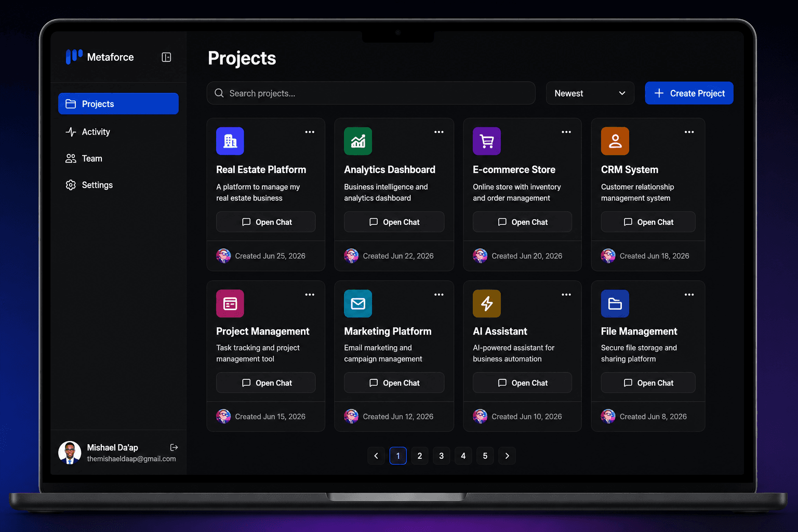Open more options on Marketing Platform

439,295
